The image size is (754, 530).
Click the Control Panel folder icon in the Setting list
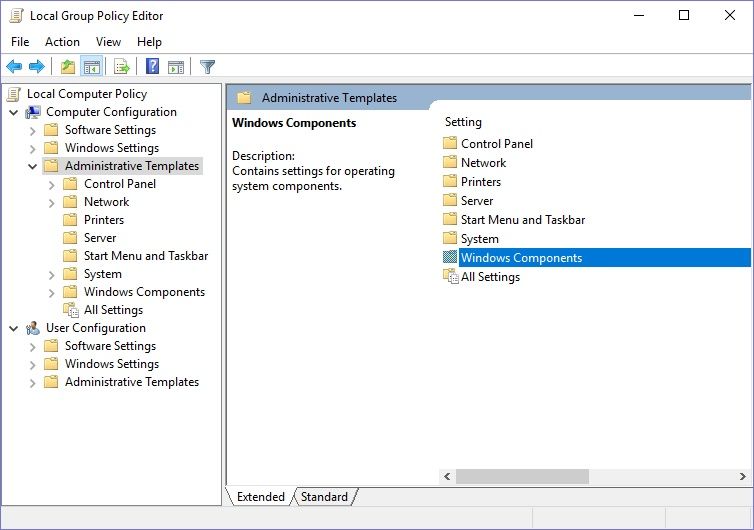(450, 143)
